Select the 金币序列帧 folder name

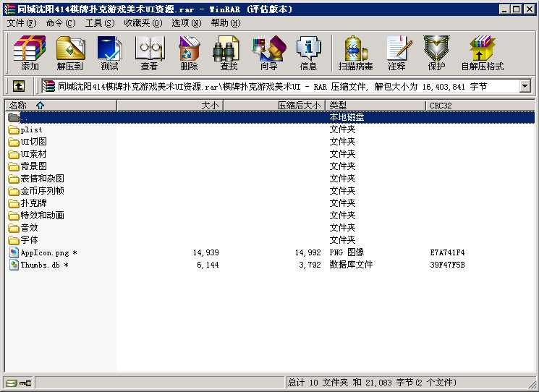[x=42, y=191]
